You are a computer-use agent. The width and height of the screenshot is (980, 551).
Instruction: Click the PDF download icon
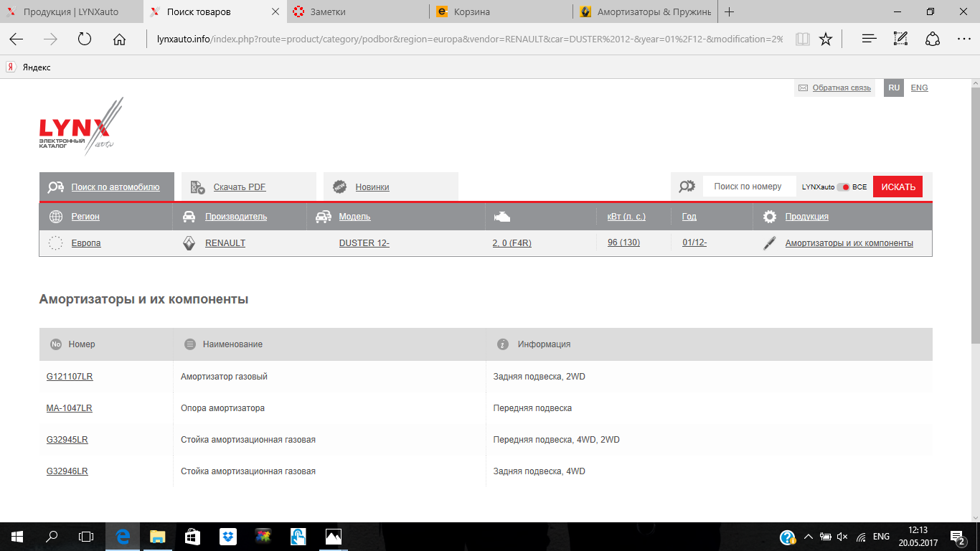[x=198, y=187]
